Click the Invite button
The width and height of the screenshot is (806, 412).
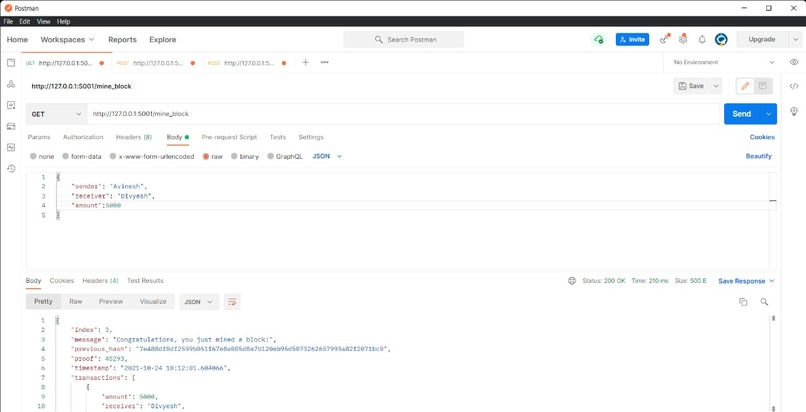[x=632, y=40]
